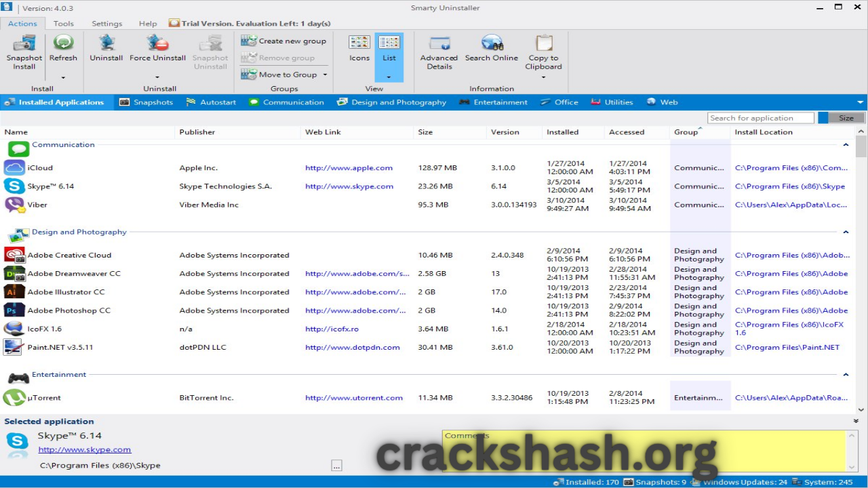Open the http://icofx.ro link
The width and height of the screenshot is (868, 488).
[x=332, y=329]
